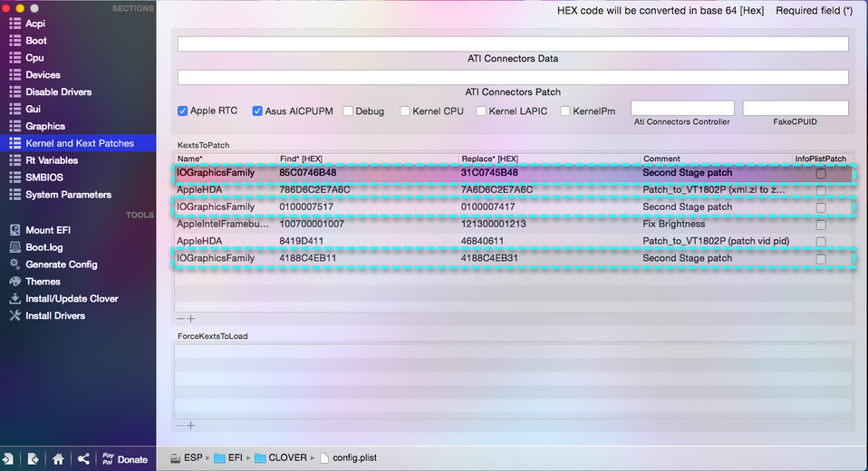Click the System Parameters list icon
The height and width of the screenshot is (471, 868).
point(14,195)
